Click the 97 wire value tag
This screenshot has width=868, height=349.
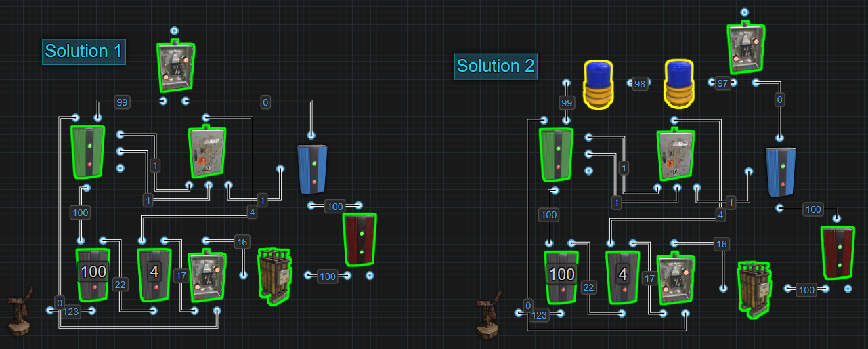[x=723, y=83]
